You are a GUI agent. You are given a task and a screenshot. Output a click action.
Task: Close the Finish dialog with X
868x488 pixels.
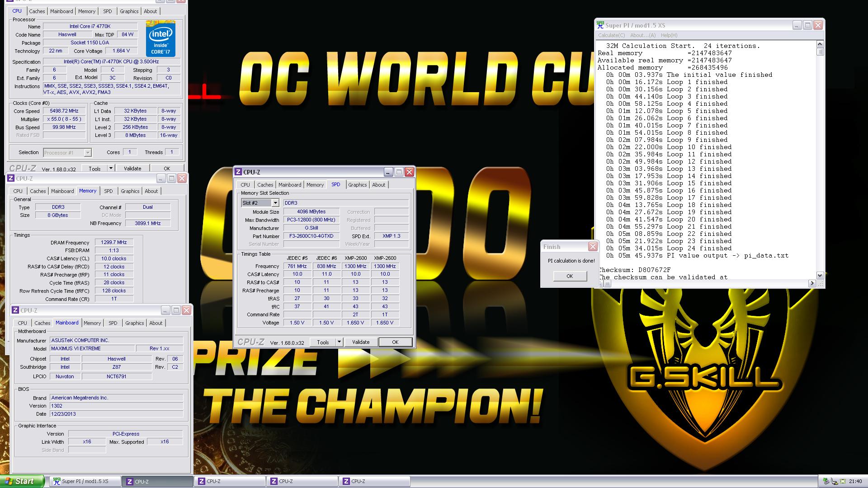click(x=593, y=247)
